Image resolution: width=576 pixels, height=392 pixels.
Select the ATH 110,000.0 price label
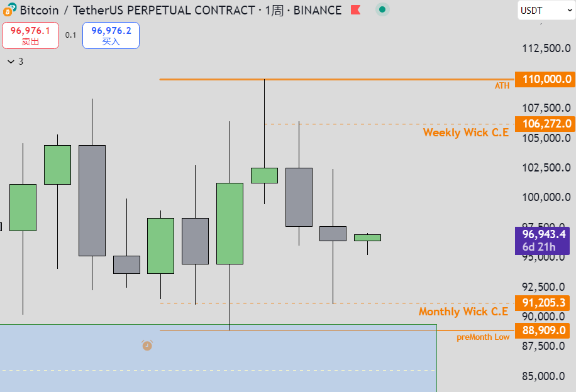(543, 79)
